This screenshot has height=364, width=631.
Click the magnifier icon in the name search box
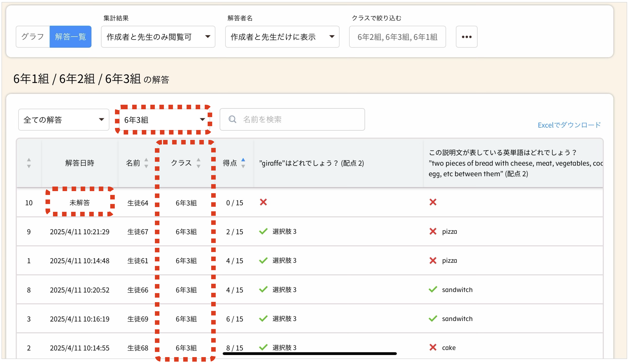232,119
